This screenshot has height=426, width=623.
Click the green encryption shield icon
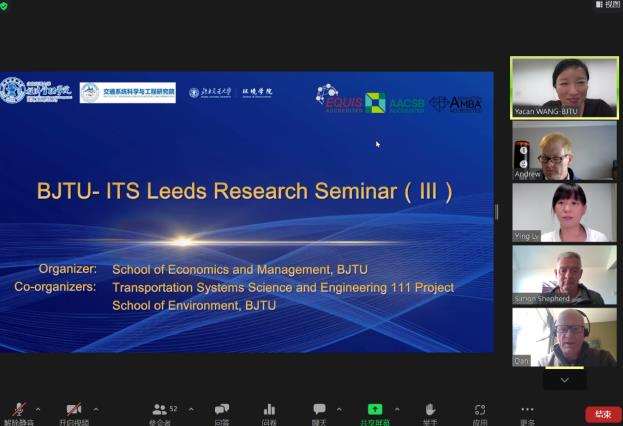tap(4, 6)
